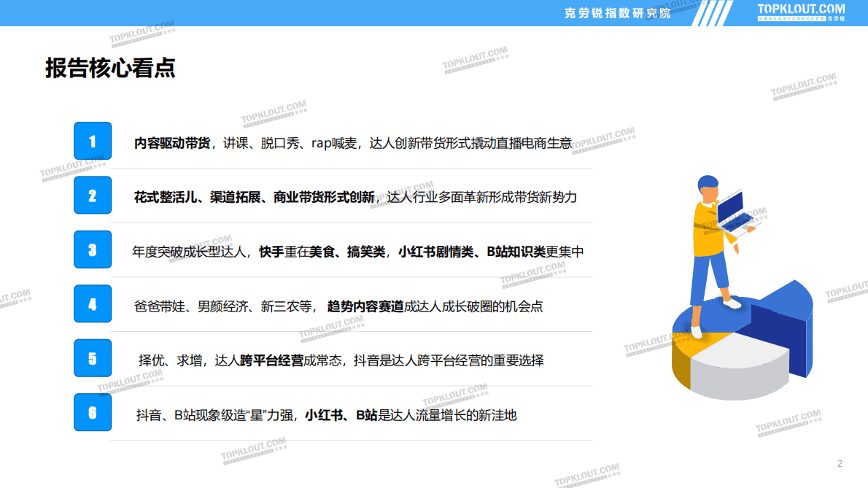
Task: Click the blue number 4 badge
Action: pos(93,304)
